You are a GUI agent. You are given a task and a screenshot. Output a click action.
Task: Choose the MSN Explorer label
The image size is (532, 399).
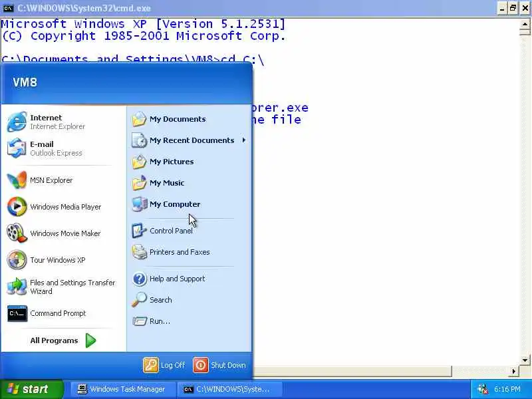click(51, 180)
